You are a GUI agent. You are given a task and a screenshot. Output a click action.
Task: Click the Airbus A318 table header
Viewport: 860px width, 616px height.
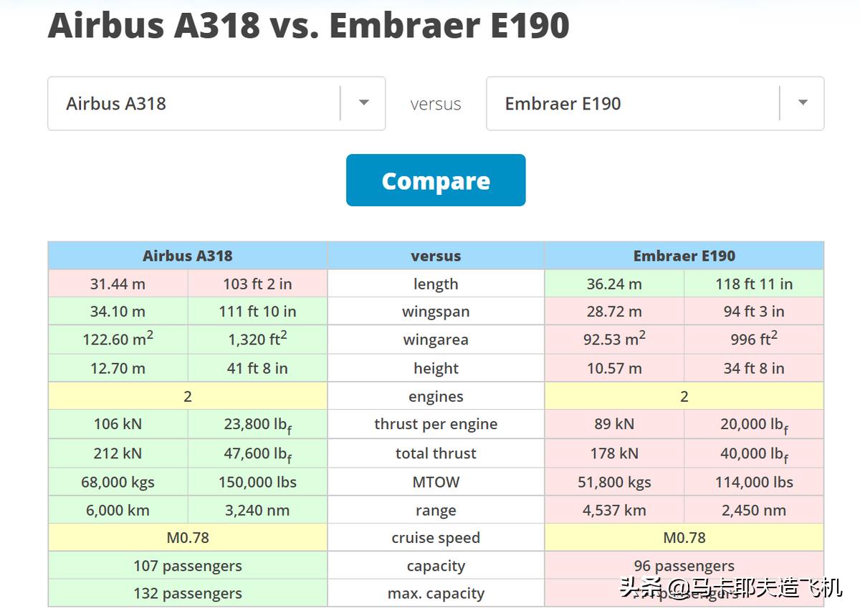click(x=188, y=256)
